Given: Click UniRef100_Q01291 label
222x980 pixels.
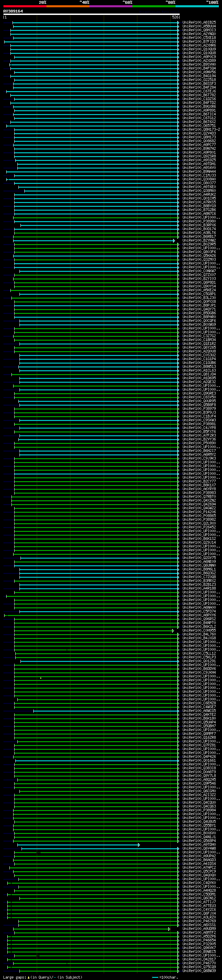Looking at the screenshot, I should [x=199, y=661].
